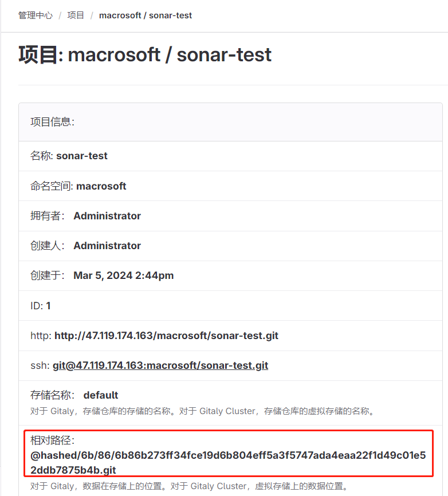
Task: Click the relative path description text below
Action: coord(189,487)
